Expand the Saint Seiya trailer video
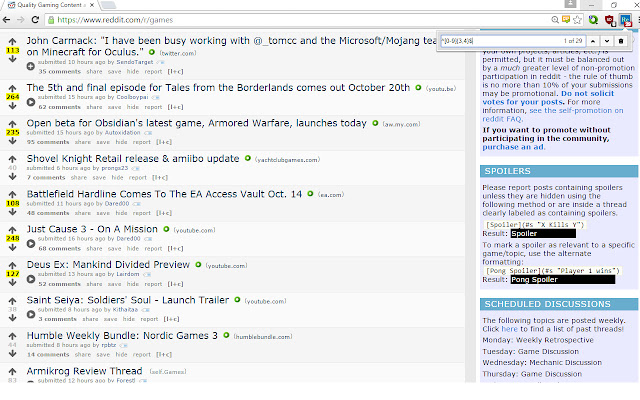This screenshot has width=640, height=400. point(31,315)
